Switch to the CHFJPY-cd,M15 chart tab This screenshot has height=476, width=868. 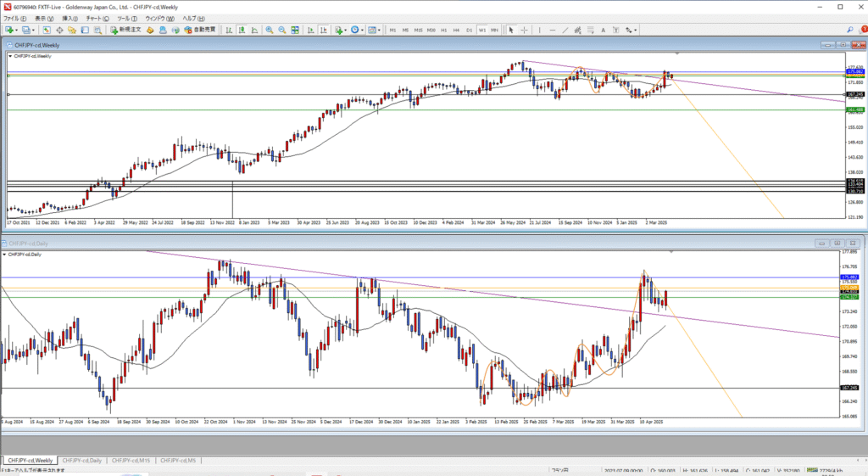[131, 461]
